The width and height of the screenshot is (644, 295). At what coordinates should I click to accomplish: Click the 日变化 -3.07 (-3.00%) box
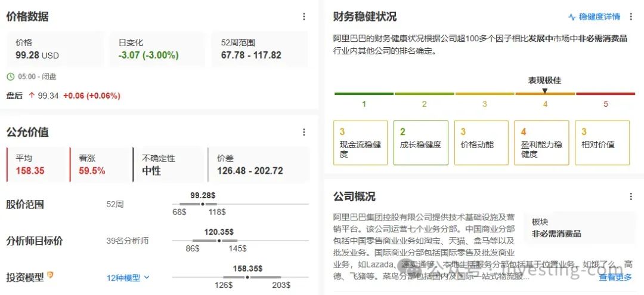coord(157,49)
